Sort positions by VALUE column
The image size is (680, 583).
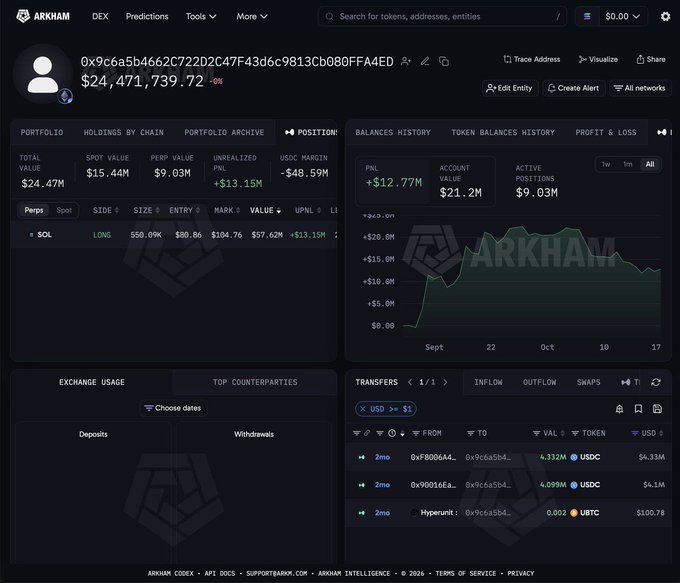point(265,210)
